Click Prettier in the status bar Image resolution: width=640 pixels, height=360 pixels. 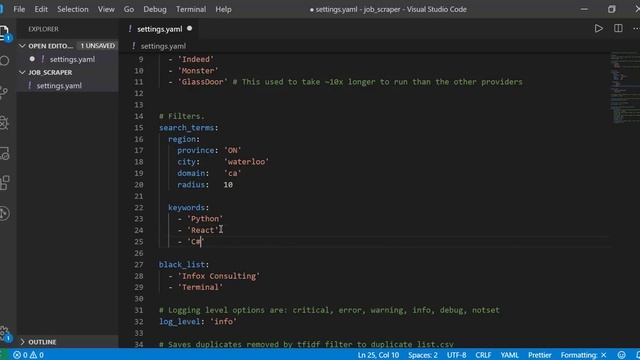(540, 355)
